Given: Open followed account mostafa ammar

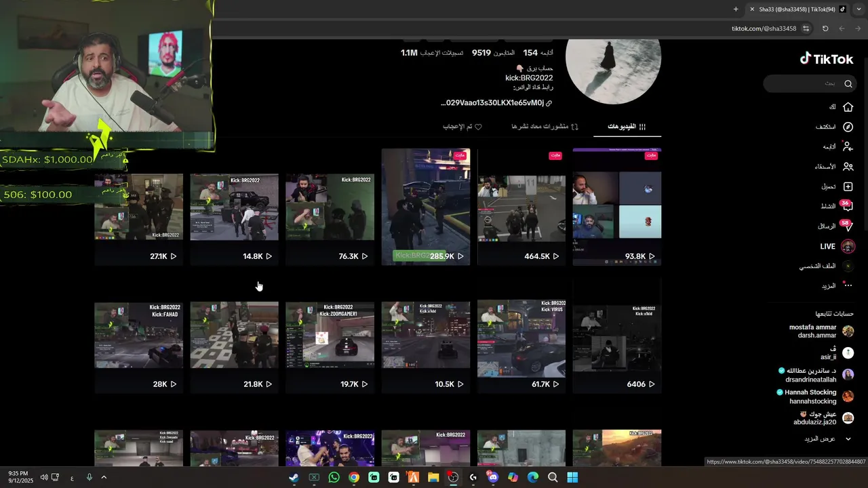Looking at the screenshot, I should [822, 331].
